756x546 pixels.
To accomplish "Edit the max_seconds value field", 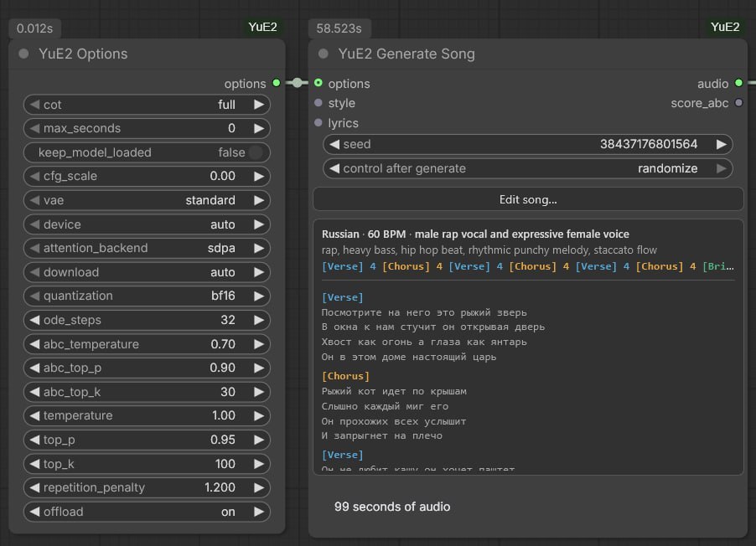I will [147, 128].
